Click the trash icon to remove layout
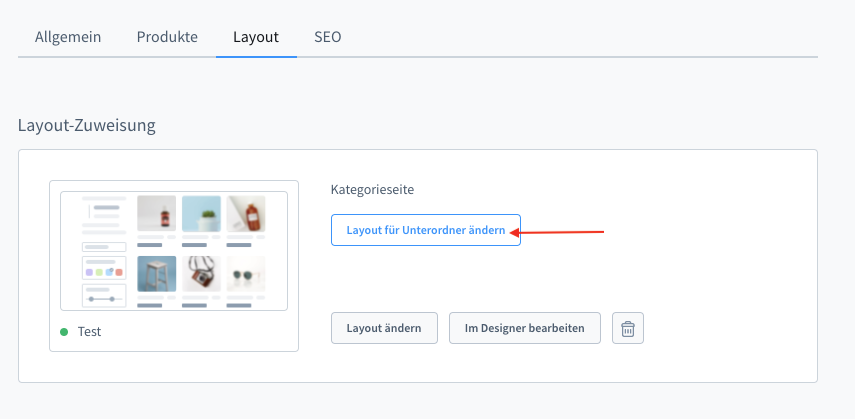 click(628, 328)
